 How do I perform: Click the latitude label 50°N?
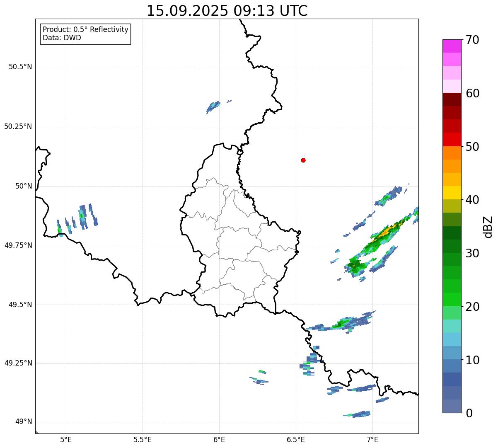[x=24, y=186]
